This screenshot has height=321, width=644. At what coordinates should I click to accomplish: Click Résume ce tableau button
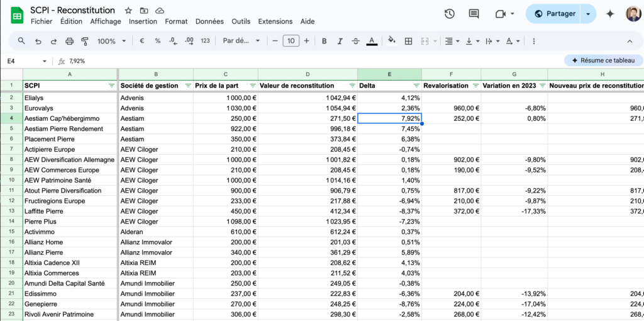[603, 60]
